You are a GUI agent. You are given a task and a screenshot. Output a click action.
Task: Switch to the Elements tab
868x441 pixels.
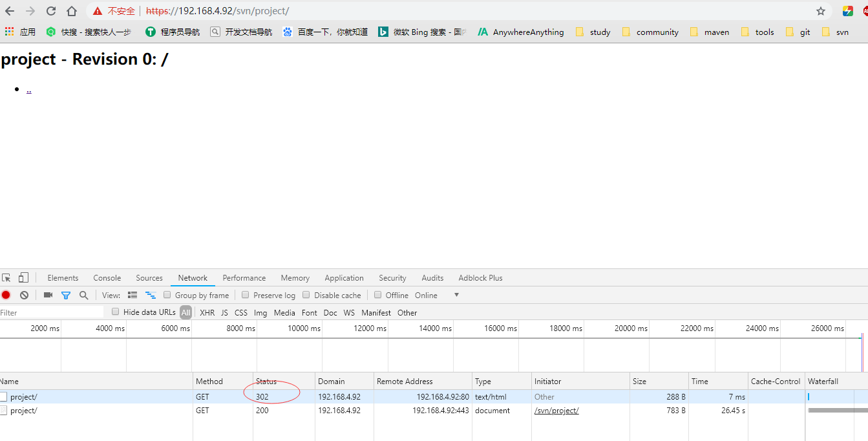(x=63, y=278)
